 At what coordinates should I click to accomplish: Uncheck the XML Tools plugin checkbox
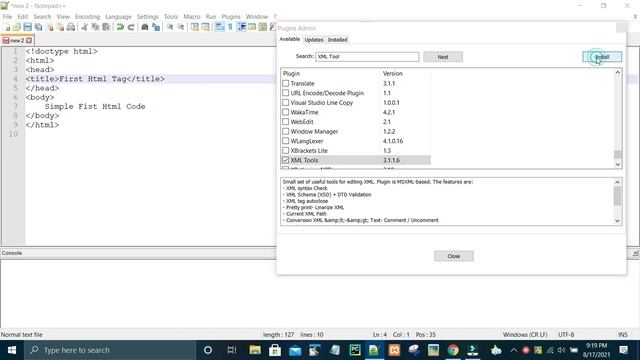[x=286, y=160]
